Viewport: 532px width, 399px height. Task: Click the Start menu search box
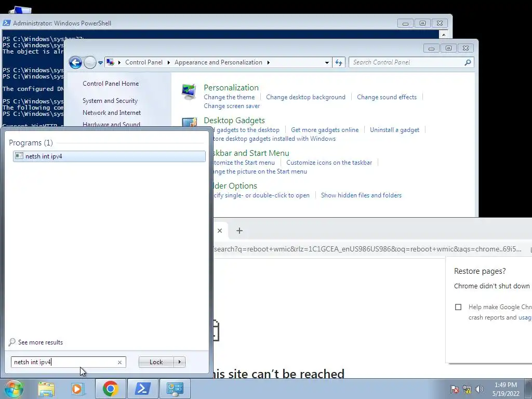tap(68, 362)
